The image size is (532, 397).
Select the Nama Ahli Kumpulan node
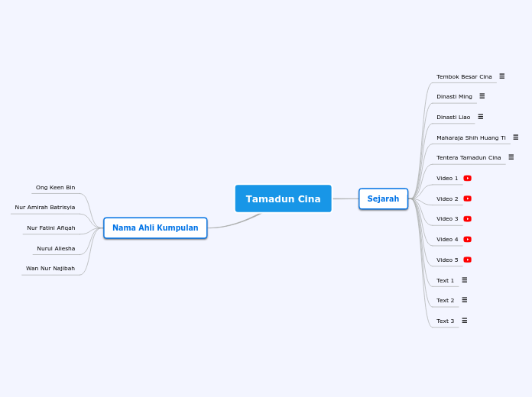click(155, 228)
